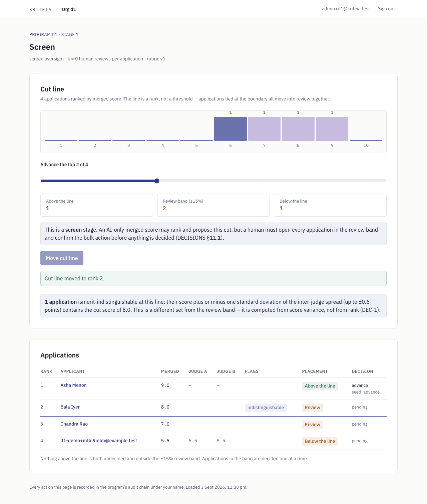427x504 pixels.
Task: Click the Below the line placement badge
Action: [320, 441]
